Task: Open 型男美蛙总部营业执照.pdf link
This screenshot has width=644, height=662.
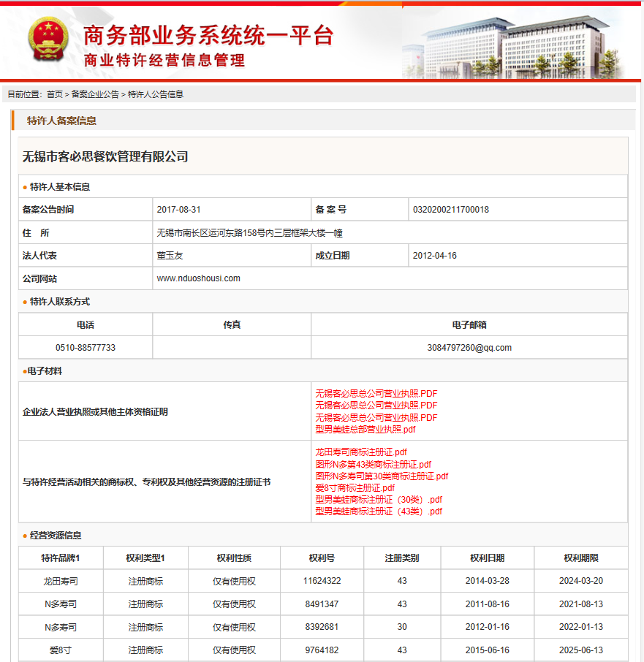Action: (365, 430)
